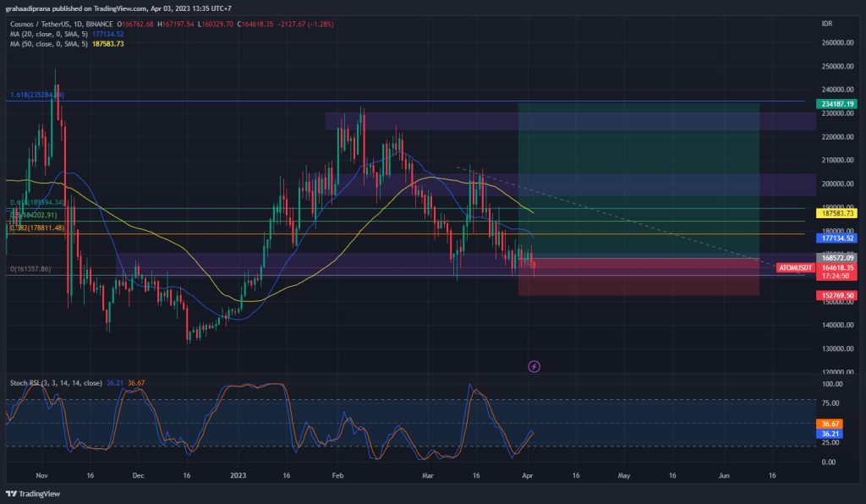
Task: Click the open value O166762.68 in header
Action: (135, 25)
